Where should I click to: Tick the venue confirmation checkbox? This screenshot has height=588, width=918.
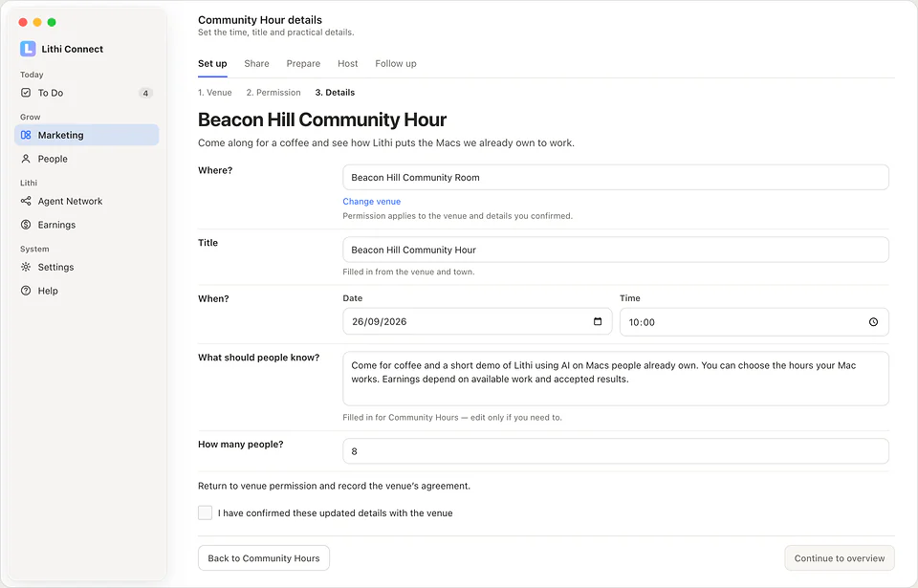pyautogui.click(x=205, y=513)
